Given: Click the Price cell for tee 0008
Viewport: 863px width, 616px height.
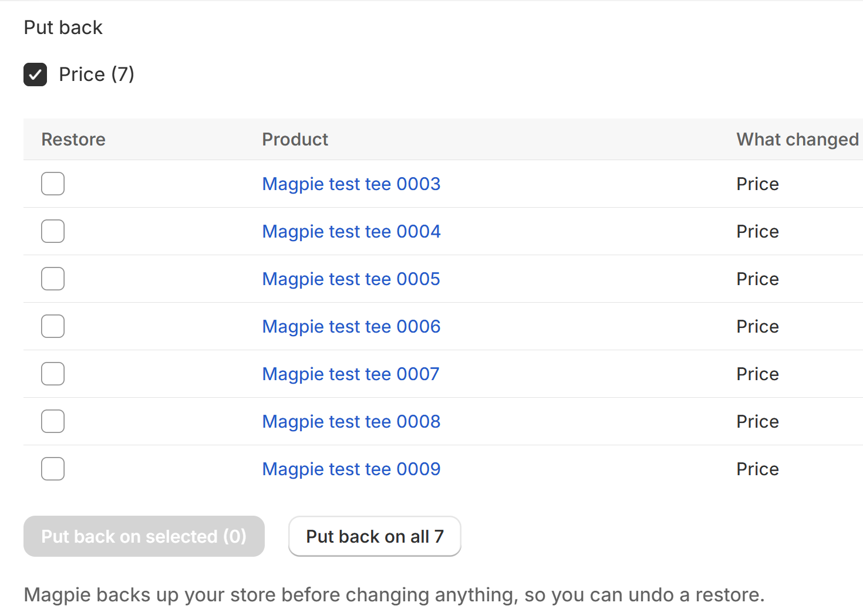Looking at the screenshot, I should [x=757, y=422].
